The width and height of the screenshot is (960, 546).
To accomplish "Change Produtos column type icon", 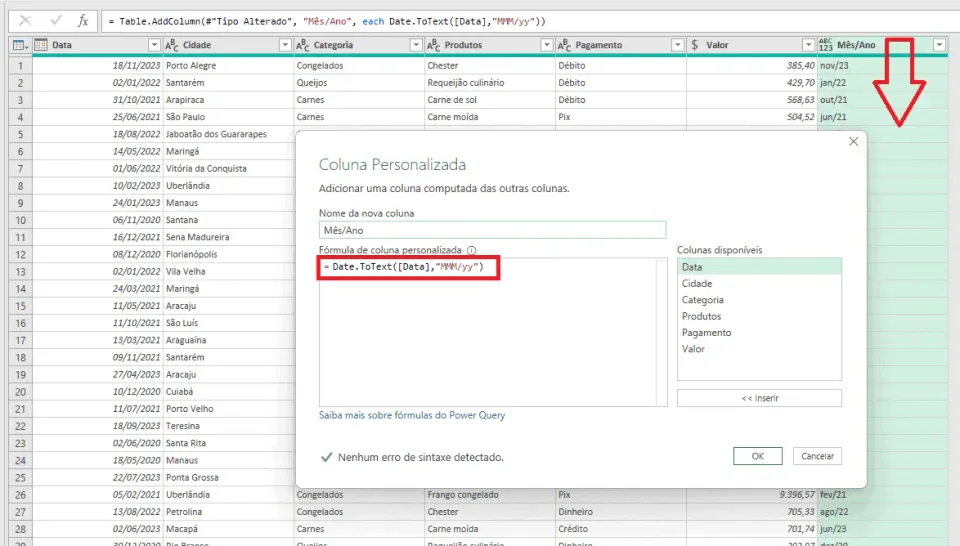I will 433,45.
